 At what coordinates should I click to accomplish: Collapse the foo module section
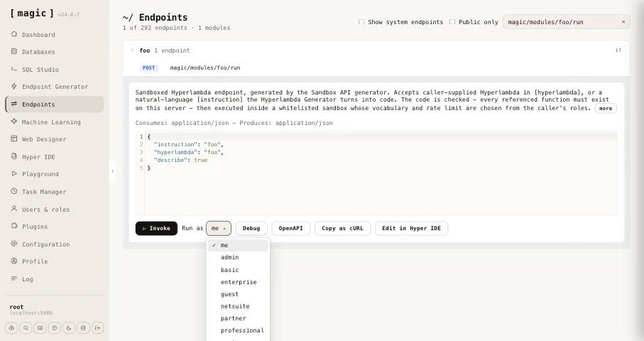[x=132, y=50]
